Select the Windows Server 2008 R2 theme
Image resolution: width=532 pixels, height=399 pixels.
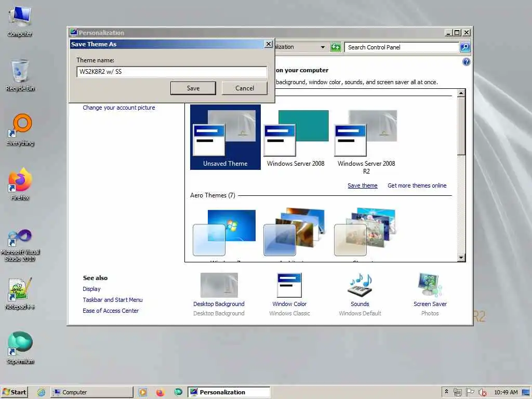click(x=366, y=142)
